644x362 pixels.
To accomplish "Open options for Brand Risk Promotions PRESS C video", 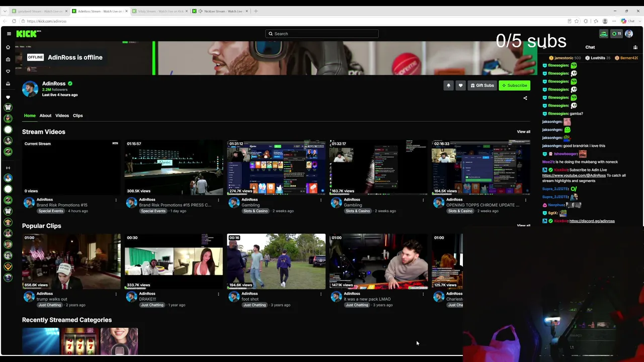I will point(218,200).
